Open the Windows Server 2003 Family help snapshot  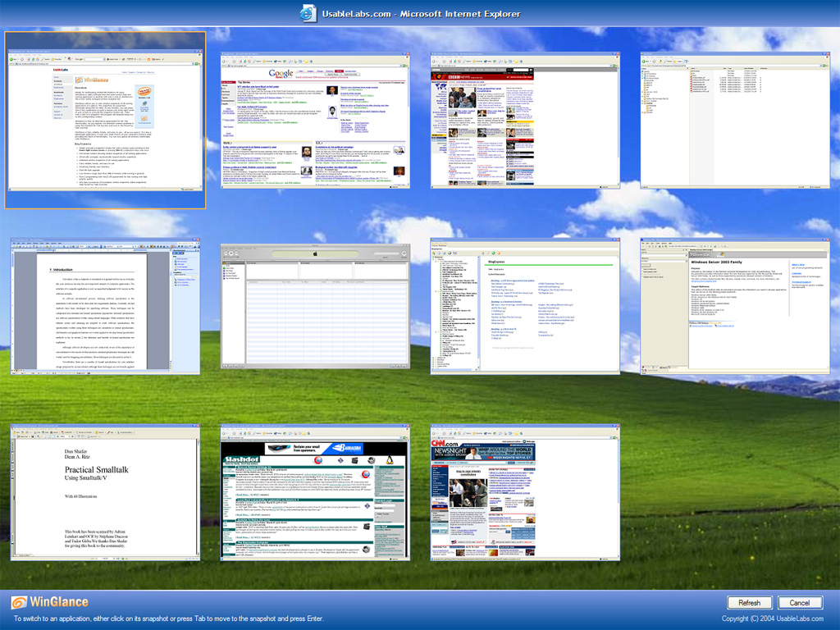point(735,307)
